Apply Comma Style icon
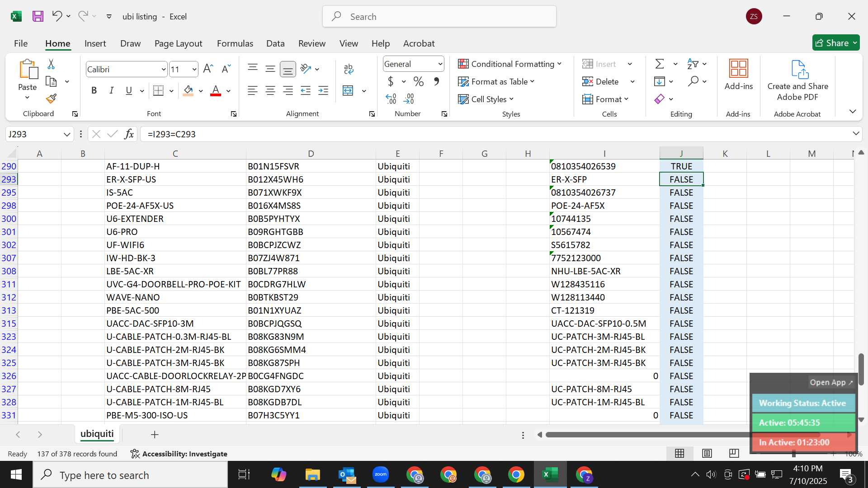Viewport: 868px width, 488px height. pyautogui.click(x=436, y=81)
